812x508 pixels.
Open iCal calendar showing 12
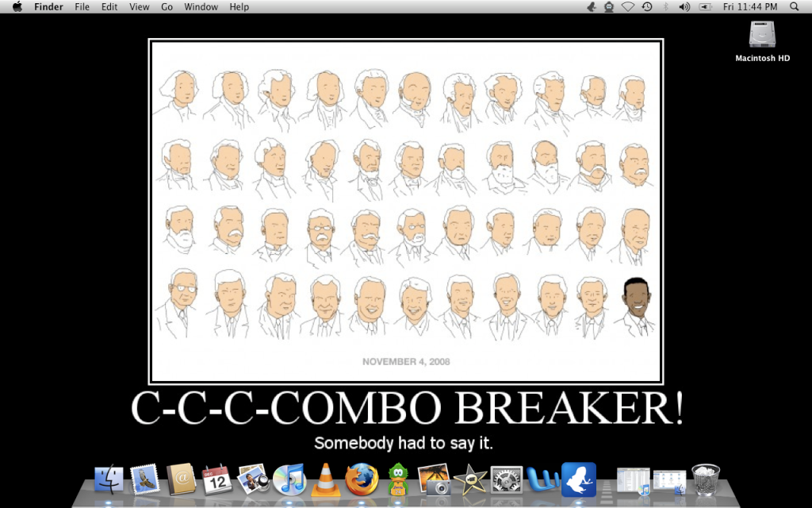(x=217, y=480)
